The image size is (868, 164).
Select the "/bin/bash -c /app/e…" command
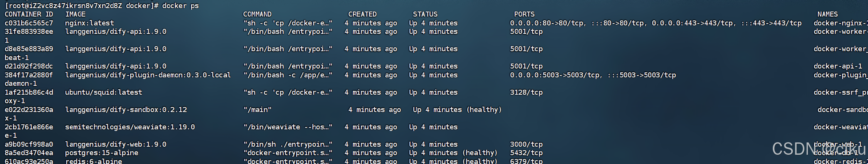(288, 75)
